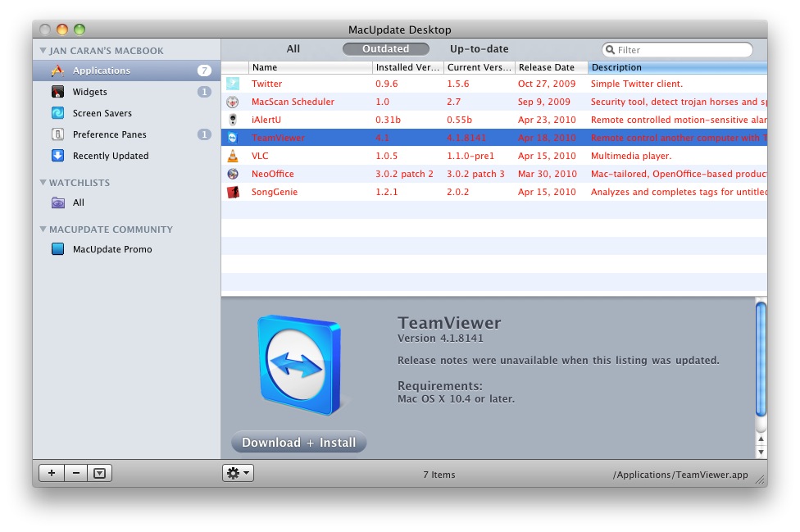Select the iAlertU name text
Viewport: 800px width, 532px height.
[266, 120]
